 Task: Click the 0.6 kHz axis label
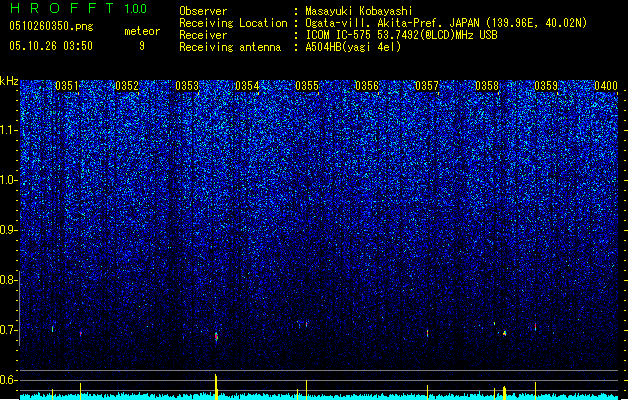(8, 380)
